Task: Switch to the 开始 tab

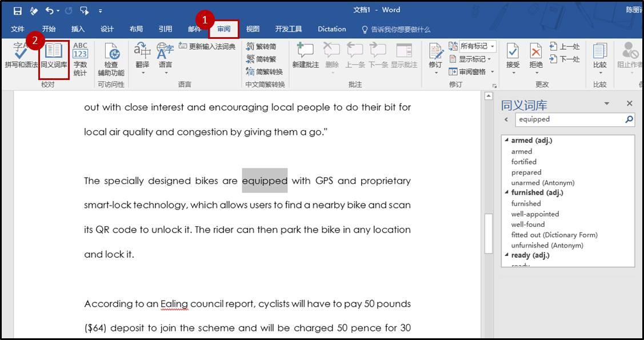Action: (49, 29)
